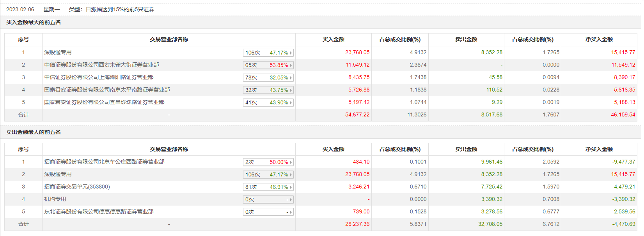Image resolution: width=644 pixels, height=236 pixels.
Task: Open 国泰君安 宜昌珍珠路证券营业部 link
Action: tap(104, 102)
